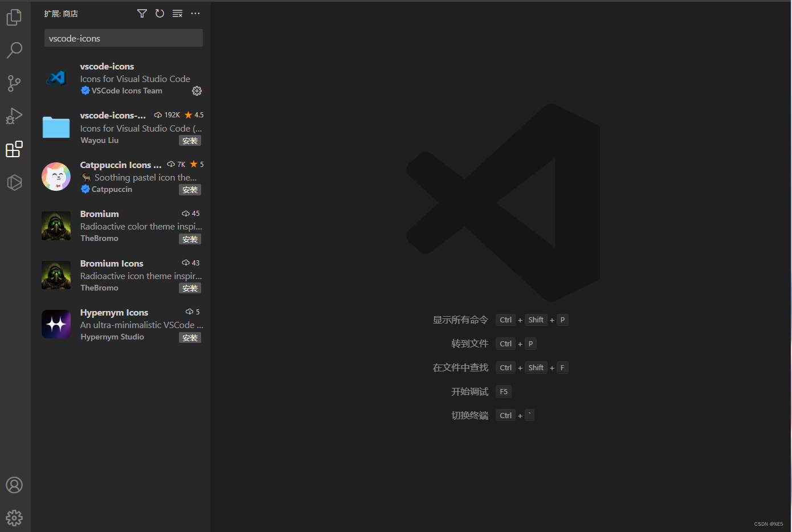This screenshot has width=792, height=532.
Task: Click the Wayou Liu publisher name
Action: [x=100, y=140]
